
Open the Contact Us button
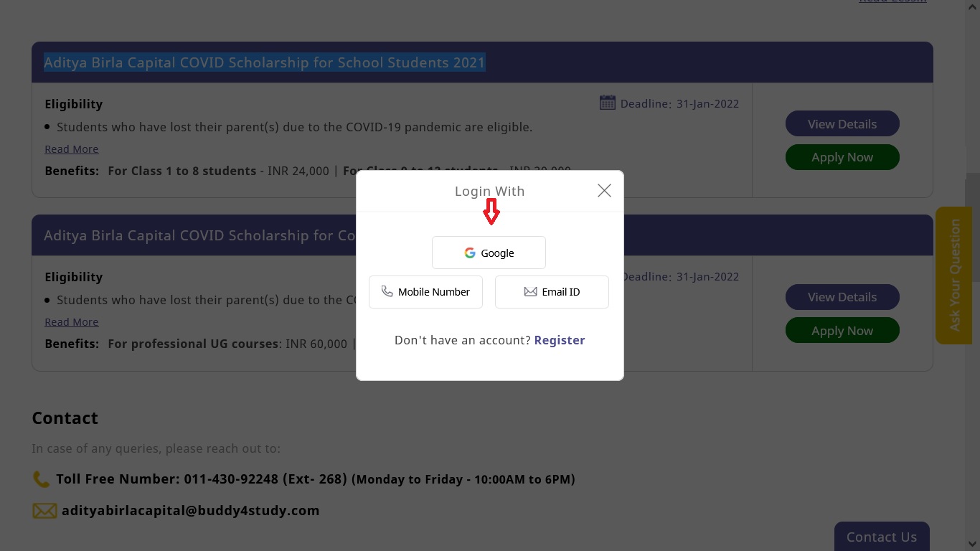click(x=881, y=537)
